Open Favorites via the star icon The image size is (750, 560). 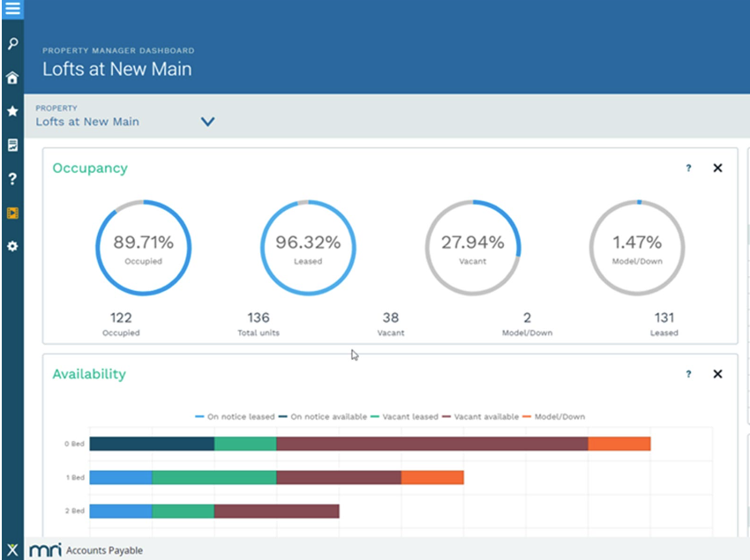click(11, 111)
